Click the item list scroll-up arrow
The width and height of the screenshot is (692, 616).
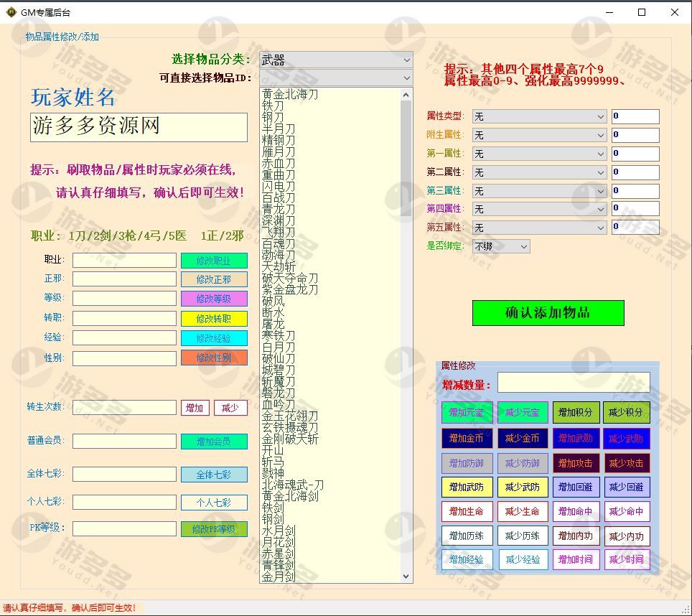click(406, 95)
